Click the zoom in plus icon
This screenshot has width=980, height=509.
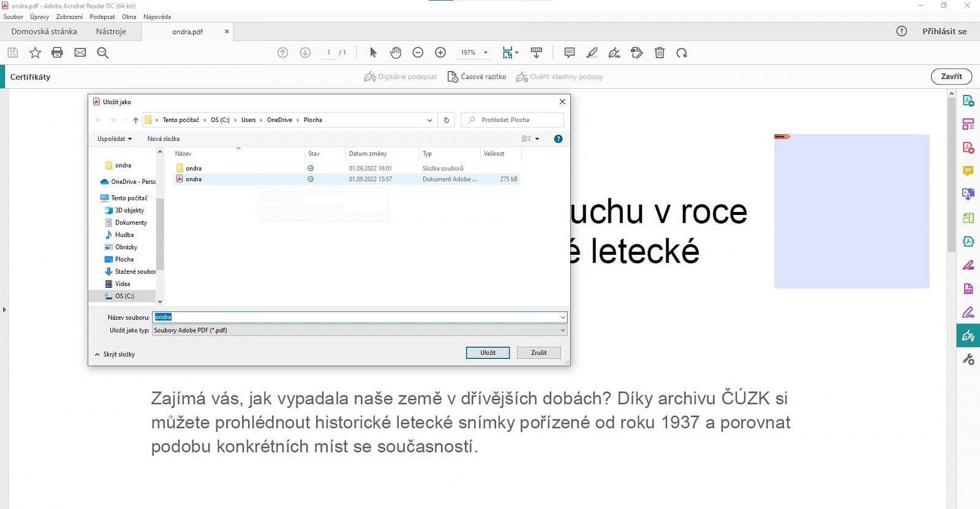pyautogui.click(x=440, y=53)
